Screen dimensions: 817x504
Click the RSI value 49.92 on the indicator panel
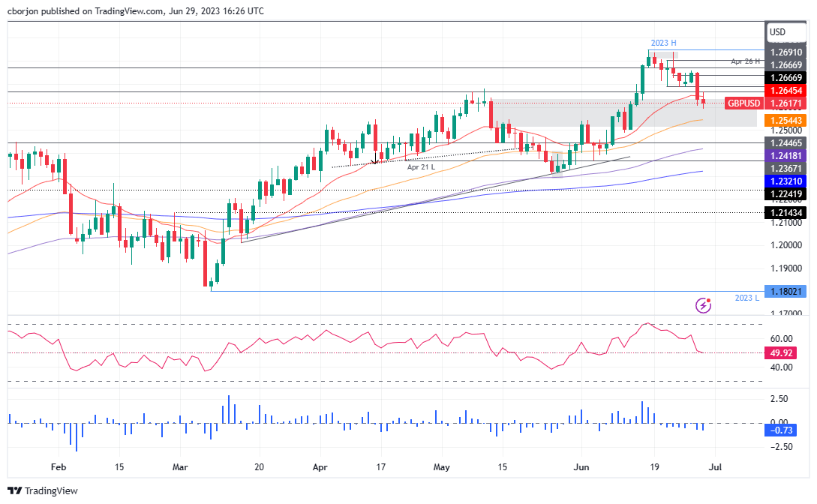780,352
